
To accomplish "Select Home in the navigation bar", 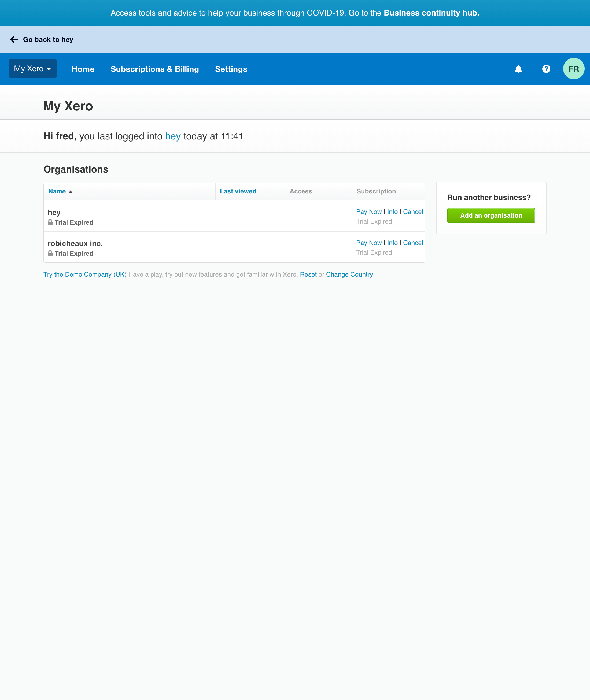I will pos(83,69).
